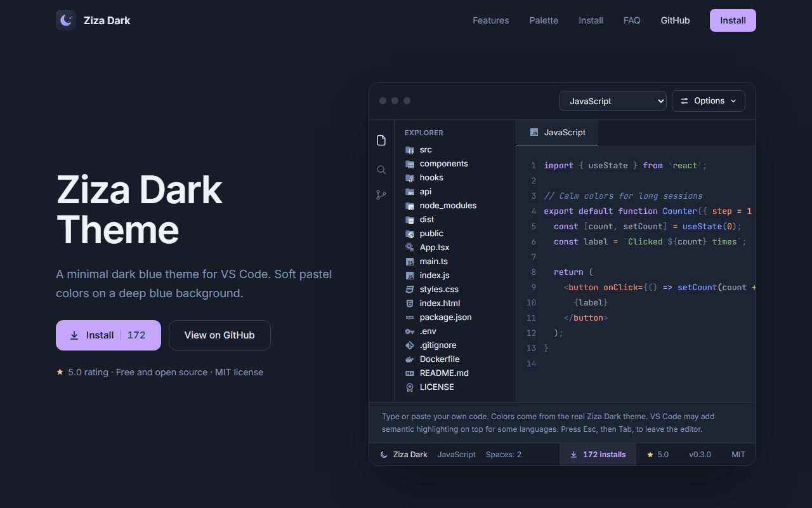
Task: Select the LICENSE file name
Action: pos(437,387)
